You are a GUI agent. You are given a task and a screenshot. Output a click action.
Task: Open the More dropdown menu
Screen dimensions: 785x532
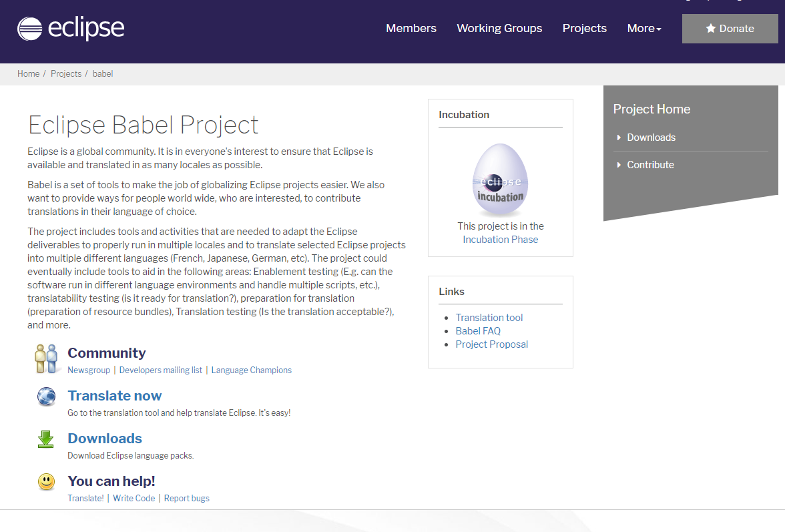643,29
